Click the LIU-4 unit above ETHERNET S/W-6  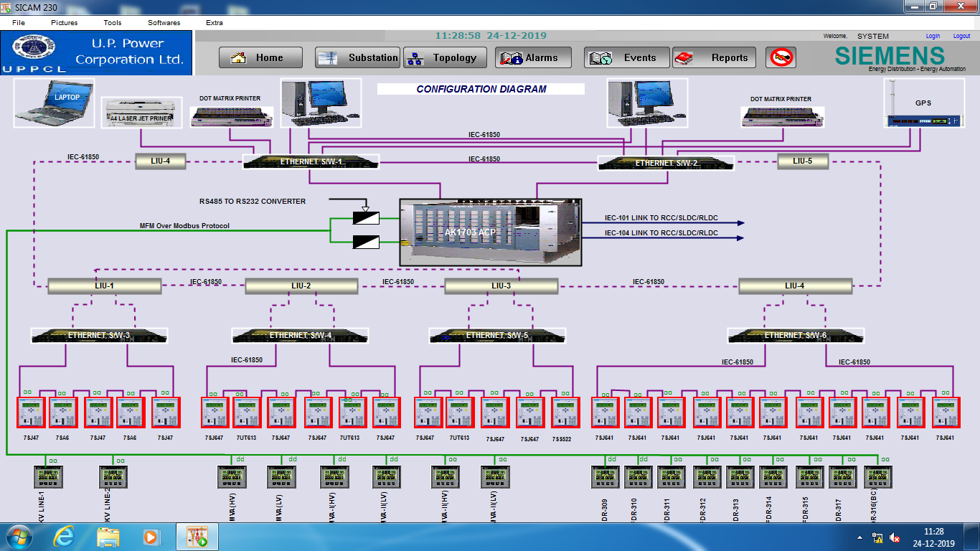tap(796, 286)
